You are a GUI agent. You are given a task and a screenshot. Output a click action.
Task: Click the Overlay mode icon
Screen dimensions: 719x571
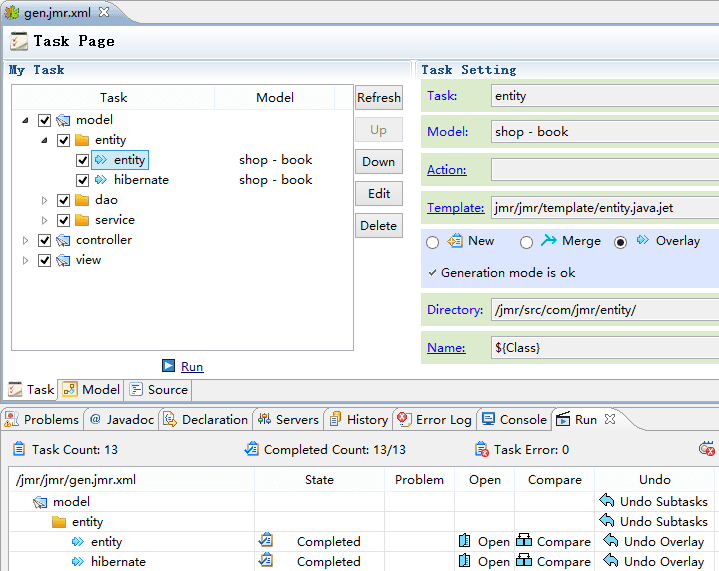(643, 239)
